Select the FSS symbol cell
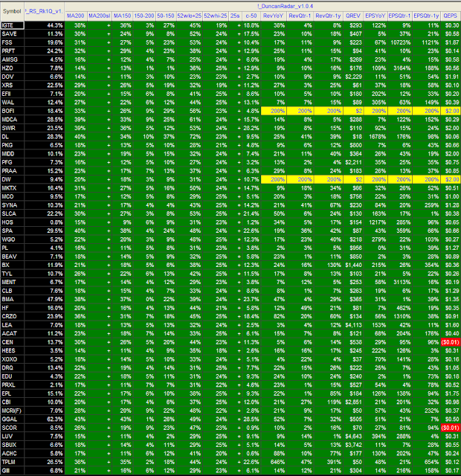This screenshot has height=476, width=461. coord(12,42)
